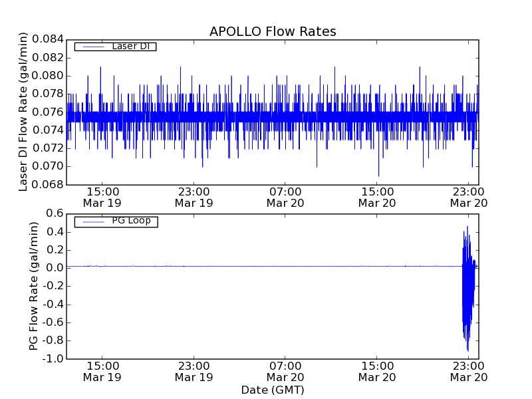532x399 pixels.
Task: Select the 'PG Loop' legend entry
Action: point(116,221)
